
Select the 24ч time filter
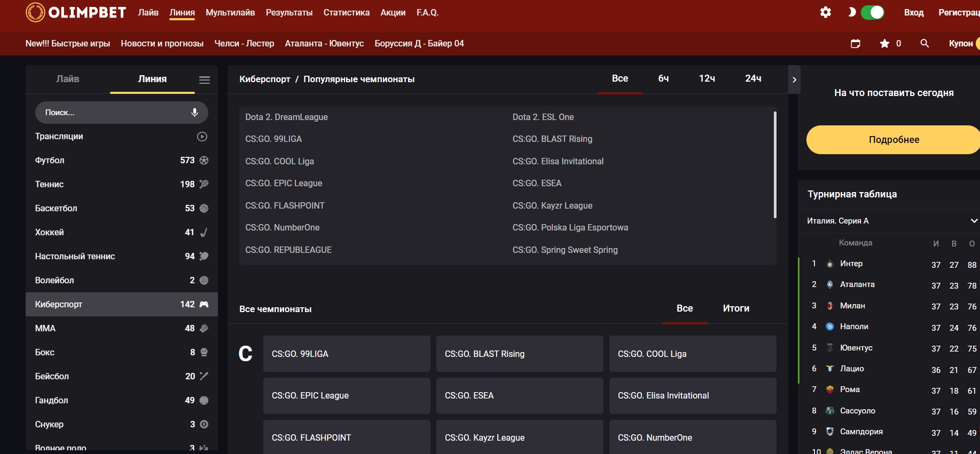coord(753,78)
